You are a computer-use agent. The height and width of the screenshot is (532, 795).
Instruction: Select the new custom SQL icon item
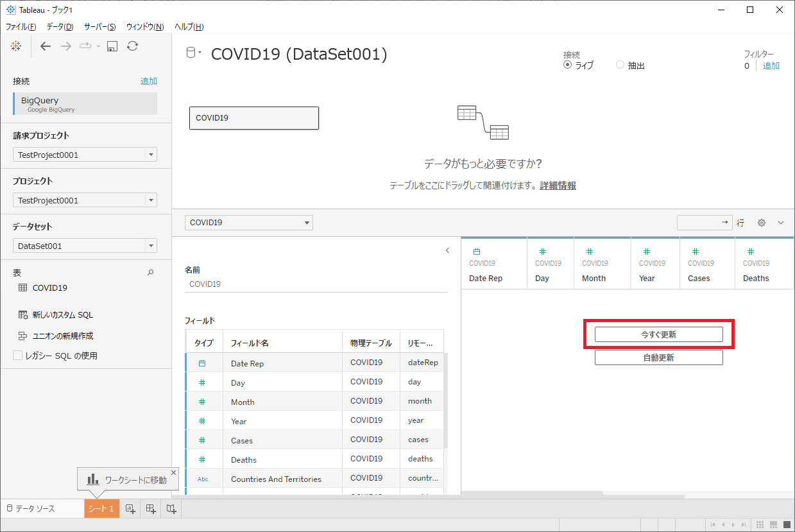[22, 315]
